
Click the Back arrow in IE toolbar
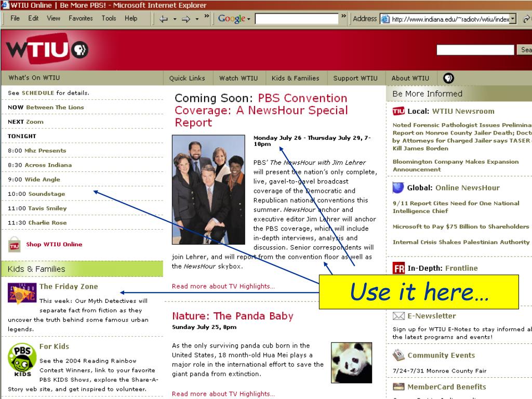(x=164, y=19)
